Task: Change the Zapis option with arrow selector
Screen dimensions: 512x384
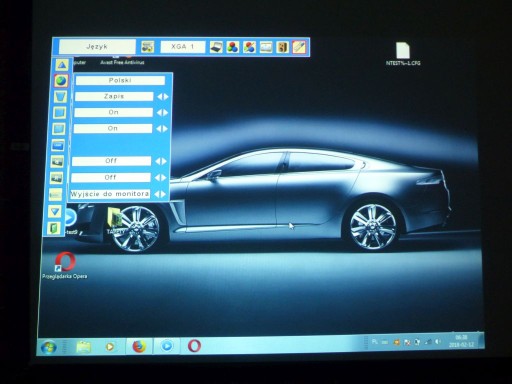Action: (x=163, y=97)
